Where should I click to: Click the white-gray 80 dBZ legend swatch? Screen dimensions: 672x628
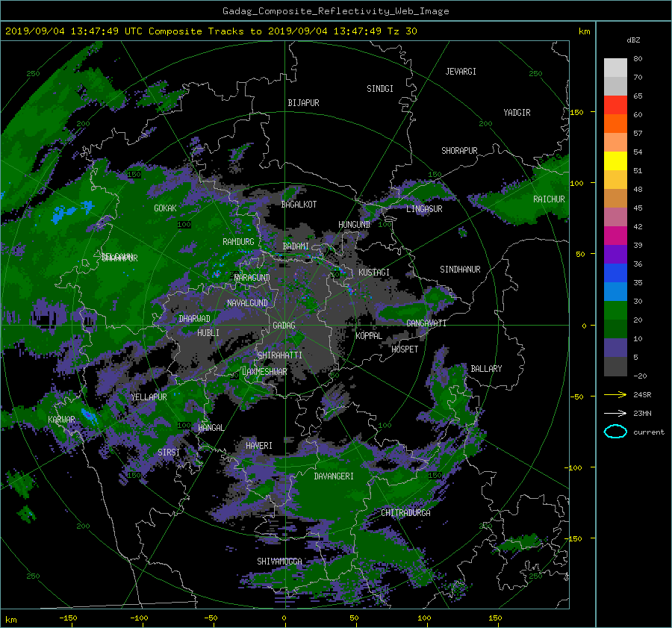(615, 68)
